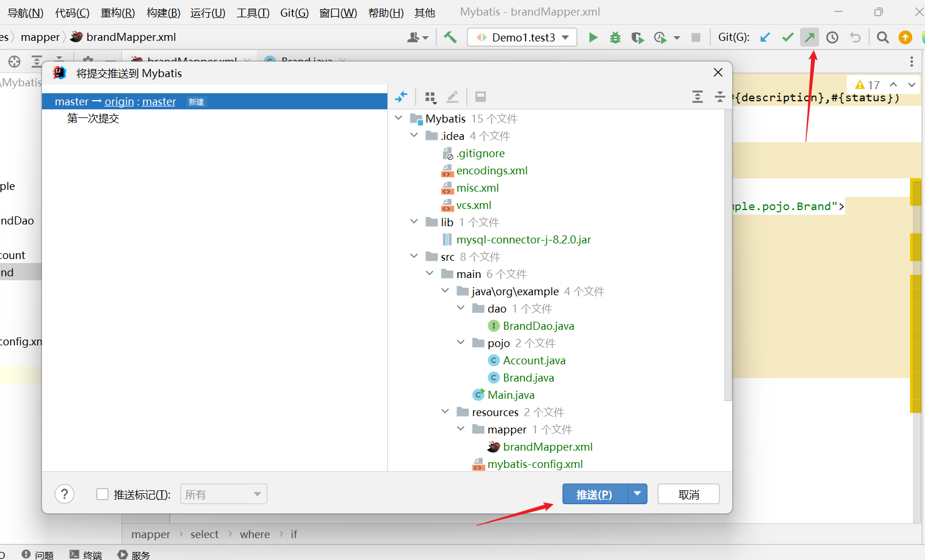The width and height of the screenshot is (925, 560).
Task: Click the rollback undo icon
Action: click(855, 37)
